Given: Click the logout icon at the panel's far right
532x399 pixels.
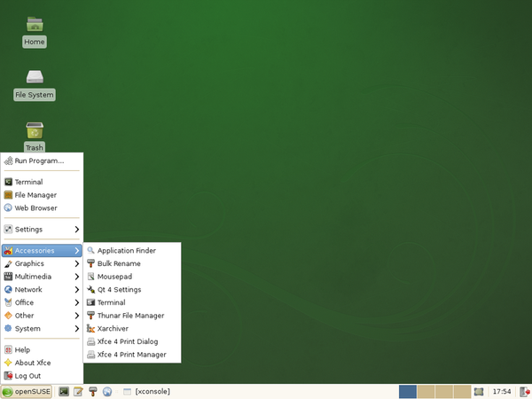Looking at the screenshot, I should coord(525,392).
